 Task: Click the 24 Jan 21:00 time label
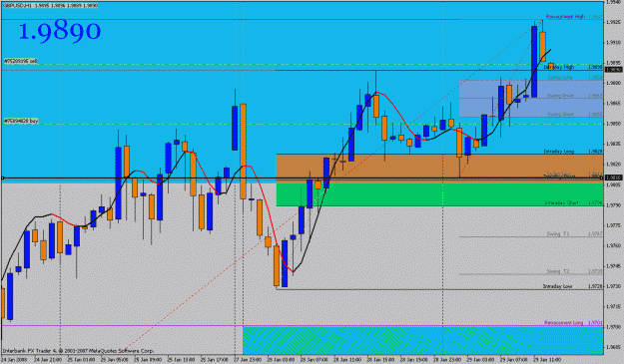coord(48,360)
